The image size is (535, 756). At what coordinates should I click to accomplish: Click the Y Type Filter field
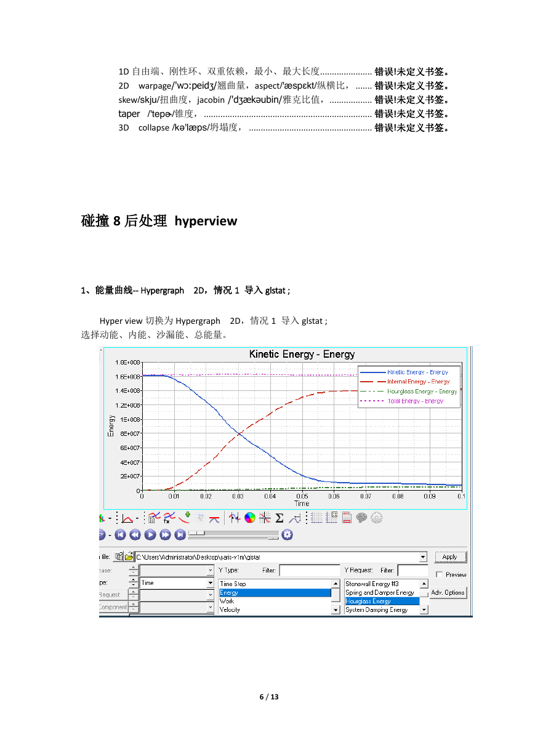(x=310, y=571)
